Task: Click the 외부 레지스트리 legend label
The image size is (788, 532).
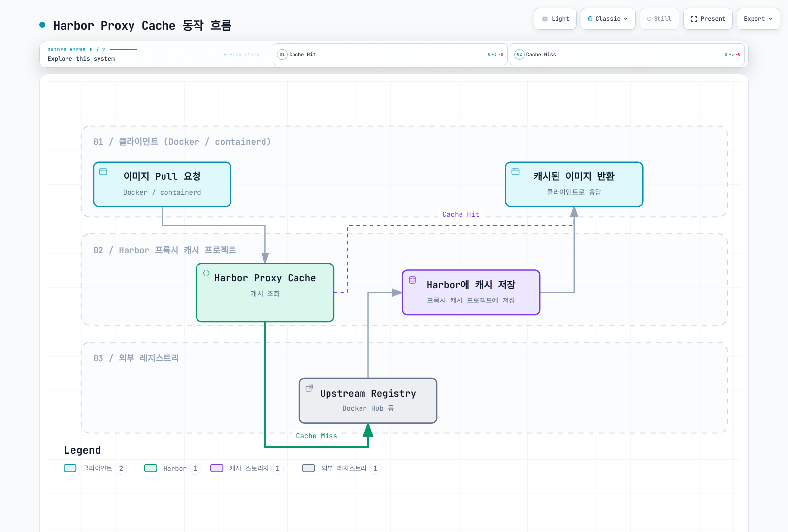Action: point(344,468)
